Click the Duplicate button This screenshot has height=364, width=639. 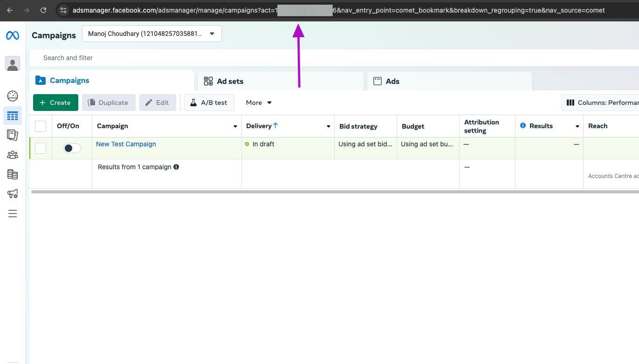[x=109, y=103]
